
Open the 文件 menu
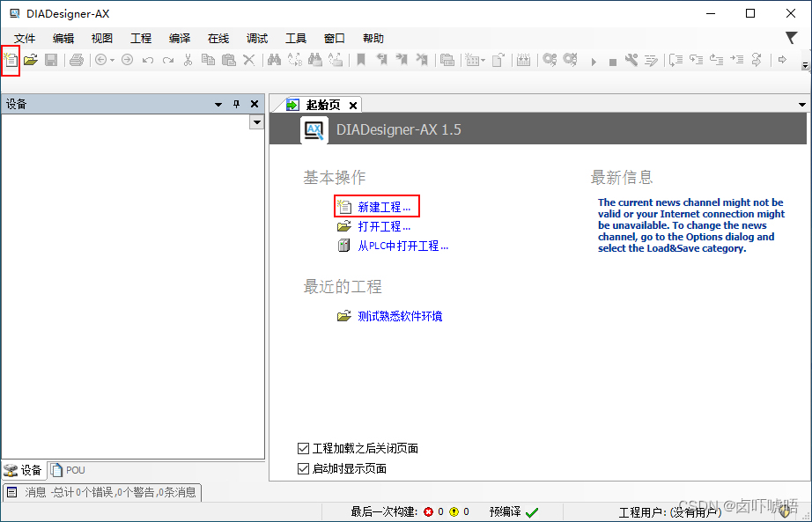point(25,39)
